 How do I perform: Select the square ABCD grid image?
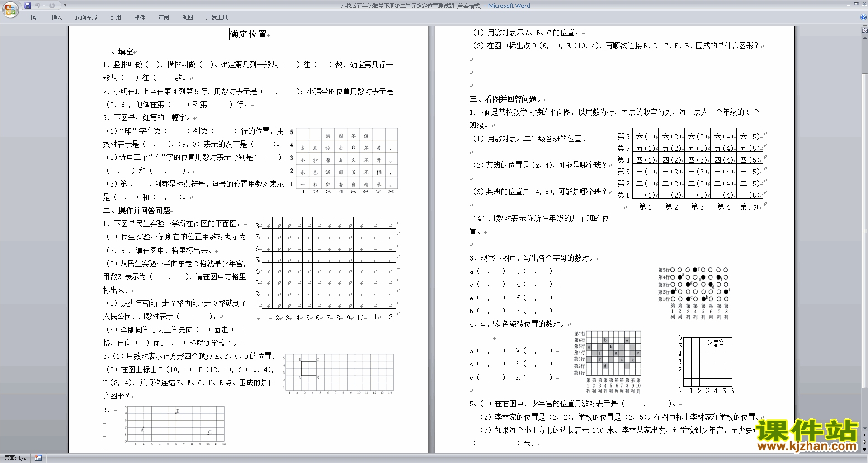point(339,374)
